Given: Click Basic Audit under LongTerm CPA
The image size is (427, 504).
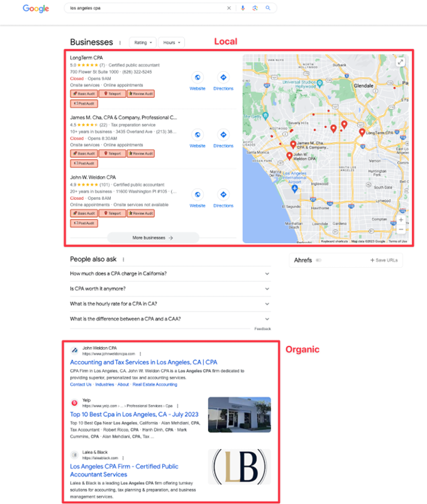Looking at the screenshot, I should tap(84, 94).
